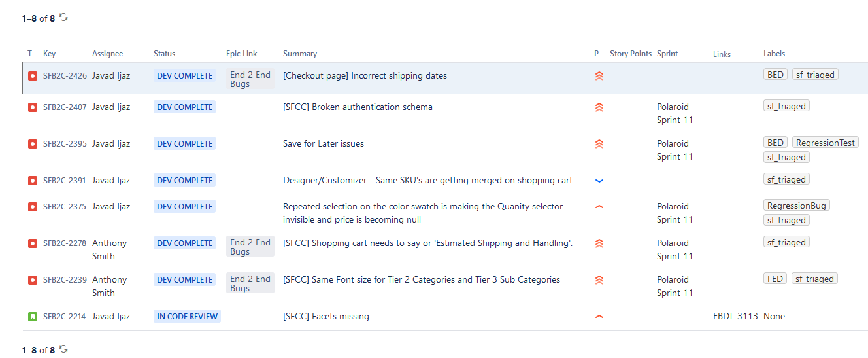This screenshot has height=358, width=868.
Task: Click highest priority icon for Incorrect shipping dates
Action: tap(599, 76)
